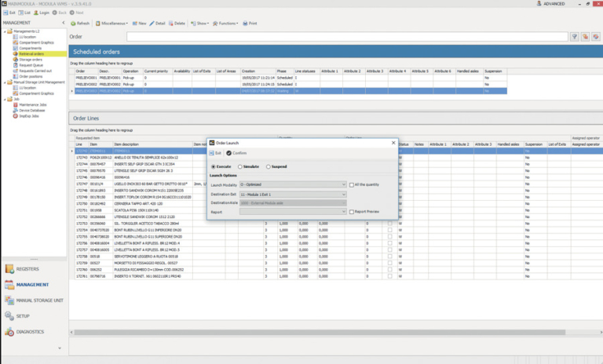603x364 pixels.
Task: Tick the Report Preview checkbox
Action: (352, 212)
